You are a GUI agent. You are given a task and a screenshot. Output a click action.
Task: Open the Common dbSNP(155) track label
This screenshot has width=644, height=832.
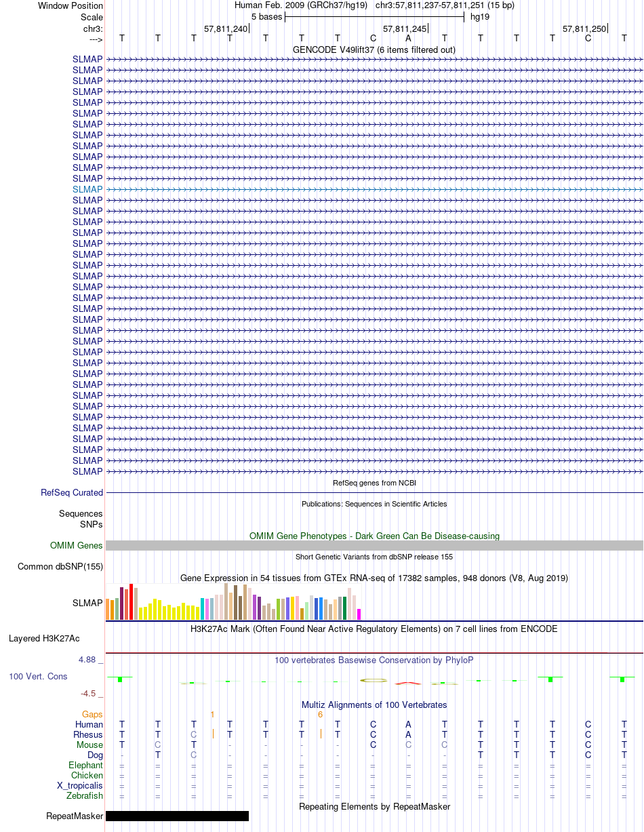pyautogui.click(x=60, y=567)
